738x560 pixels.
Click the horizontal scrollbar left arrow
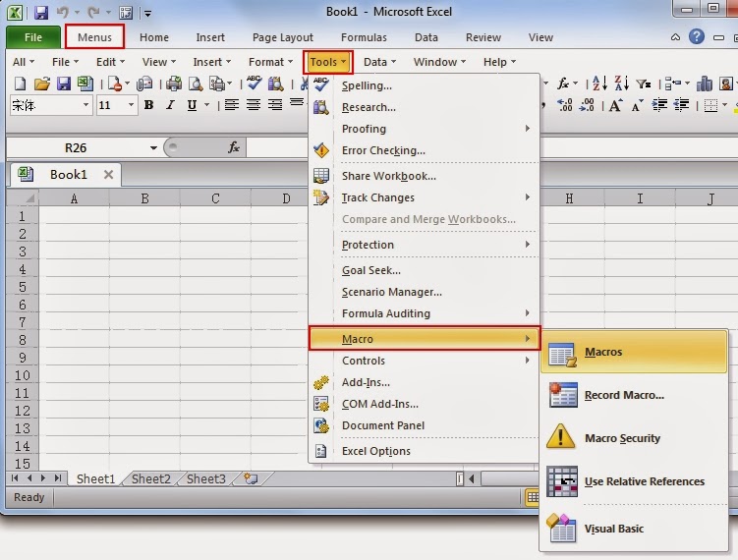point(472,479)
